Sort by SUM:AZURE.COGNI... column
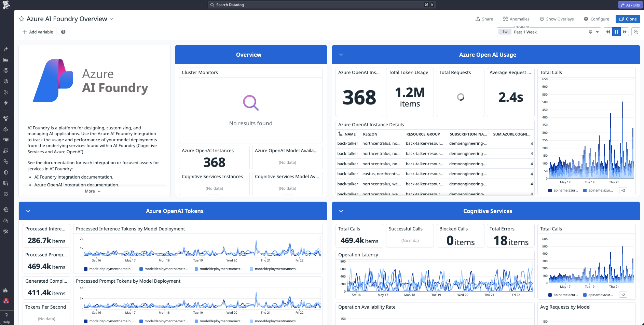The height and width of the screenshot is (325, 644). coord(511,134)
